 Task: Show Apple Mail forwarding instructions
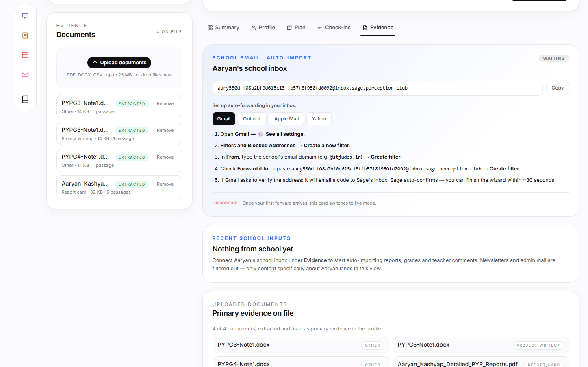pos(286,119)
